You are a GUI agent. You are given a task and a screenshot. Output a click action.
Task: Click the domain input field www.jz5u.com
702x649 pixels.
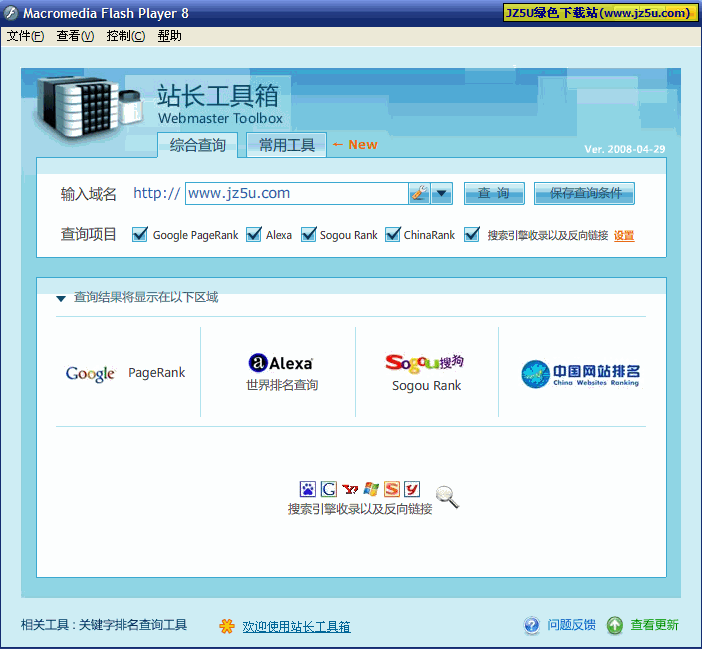[x=297, y=193]
